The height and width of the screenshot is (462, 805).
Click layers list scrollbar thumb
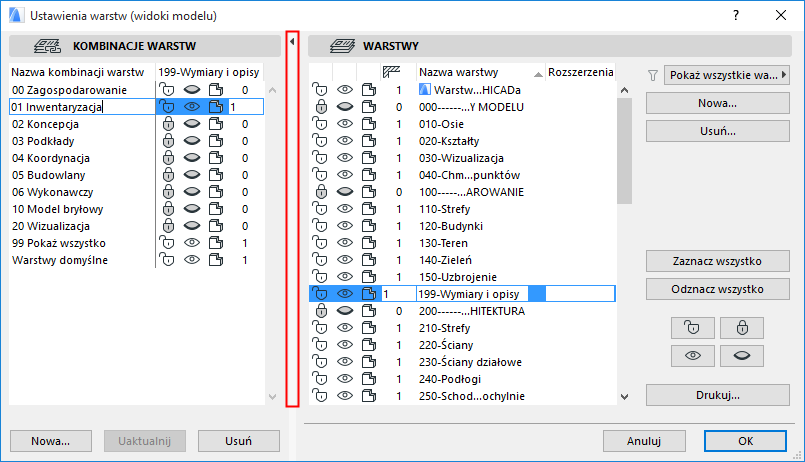624,151
